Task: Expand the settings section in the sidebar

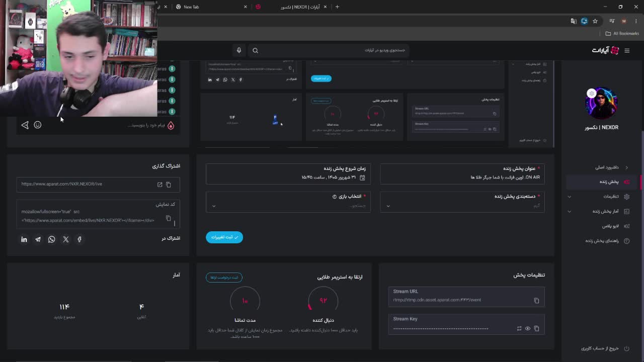Action: (599, 197)
